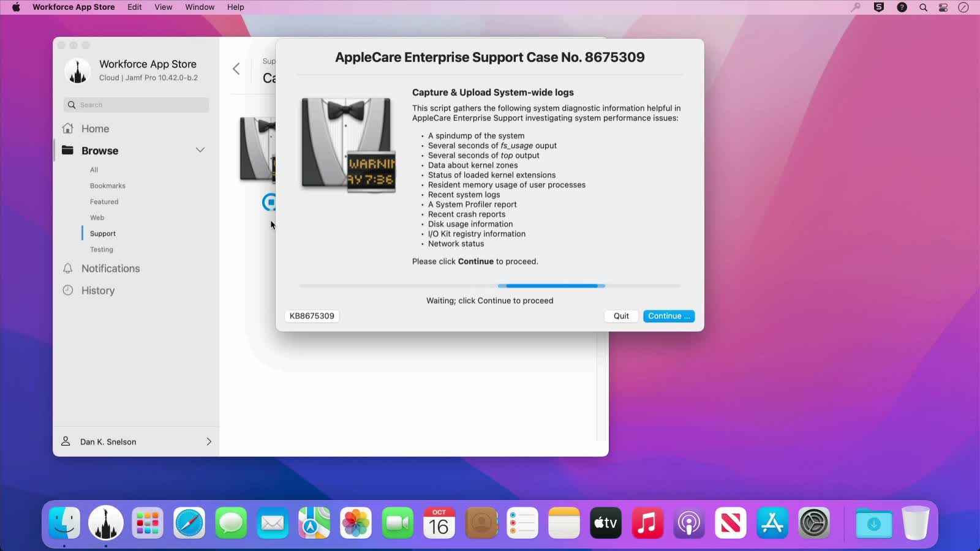Click the Notifications bell icon
This screenshot has width=980, height=551.
click(68, 268)
